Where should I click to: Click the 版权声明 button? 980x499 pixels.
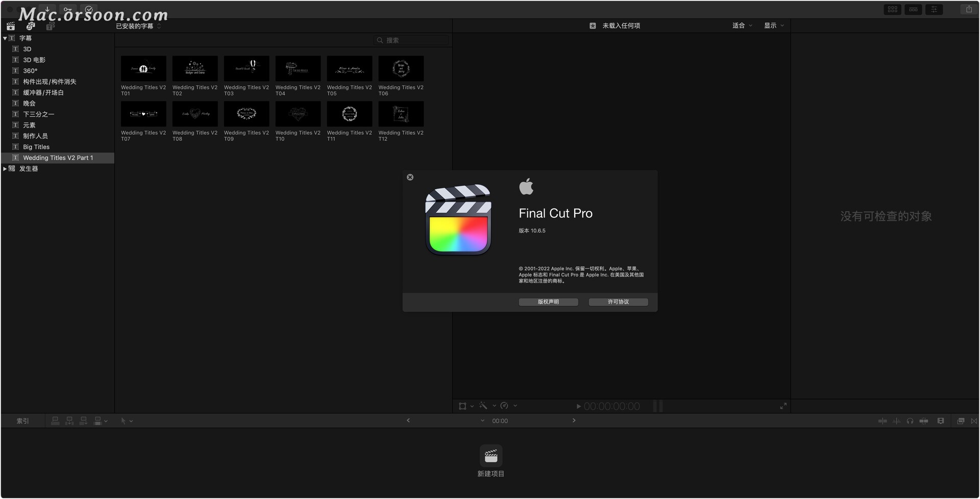point(548,302)
